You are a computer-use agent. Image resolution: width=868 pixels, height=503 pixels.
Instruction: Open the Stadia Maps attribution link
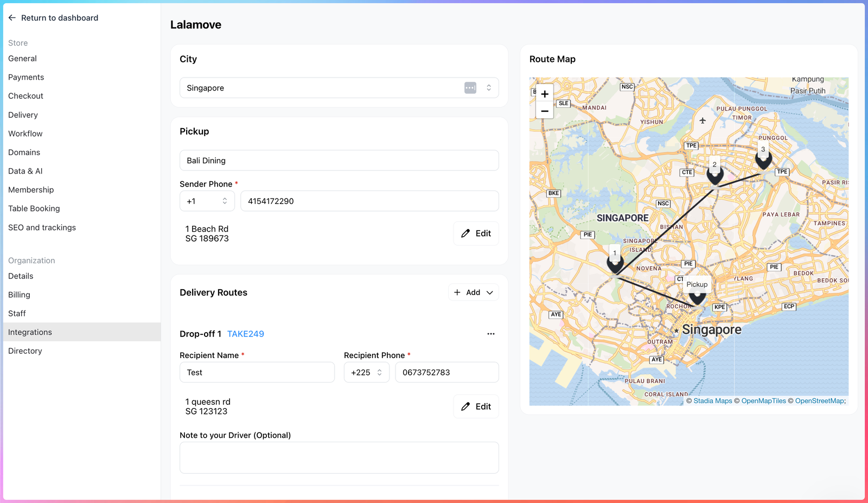point(713,401)
